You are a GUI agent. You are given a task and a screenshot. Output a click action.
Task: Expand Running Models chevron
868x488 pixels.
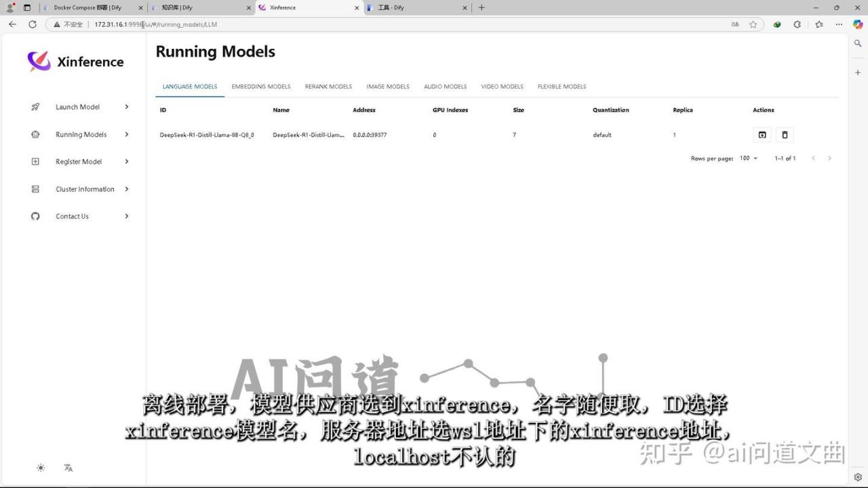pyautogui.click(x=127, y=134)
